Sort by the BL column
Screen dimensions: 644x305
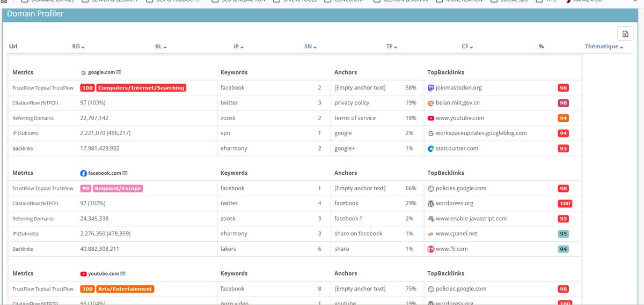(x=161, y=47)
